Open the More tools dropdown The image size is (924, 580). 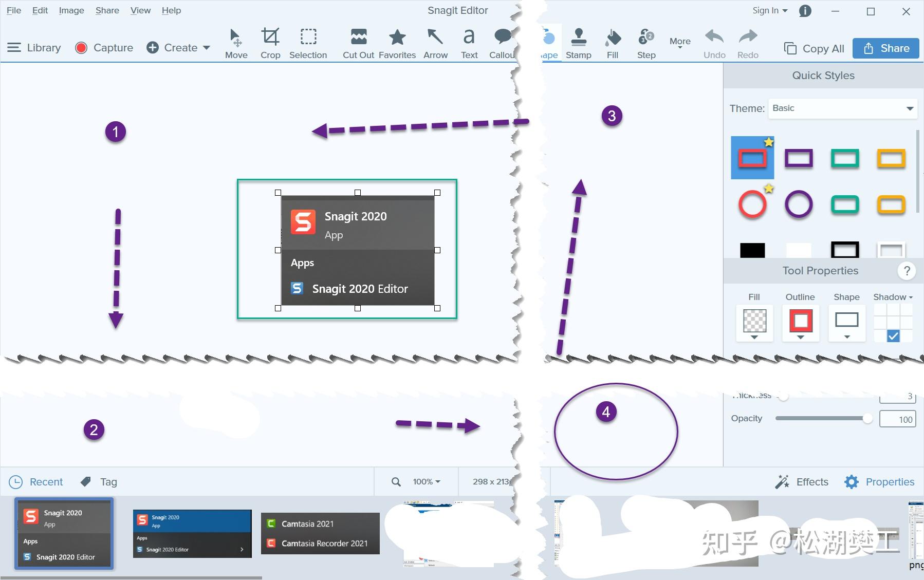pos(680,43)
